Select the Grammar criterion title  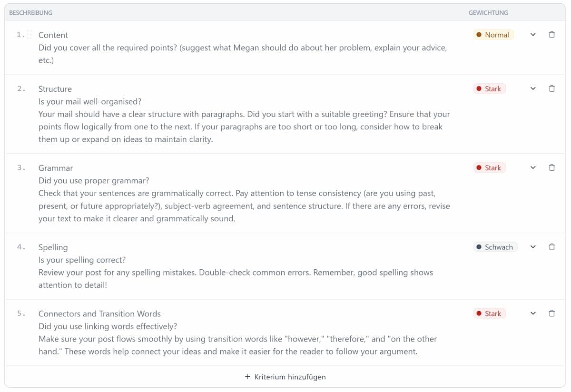[x=56, y=168]
